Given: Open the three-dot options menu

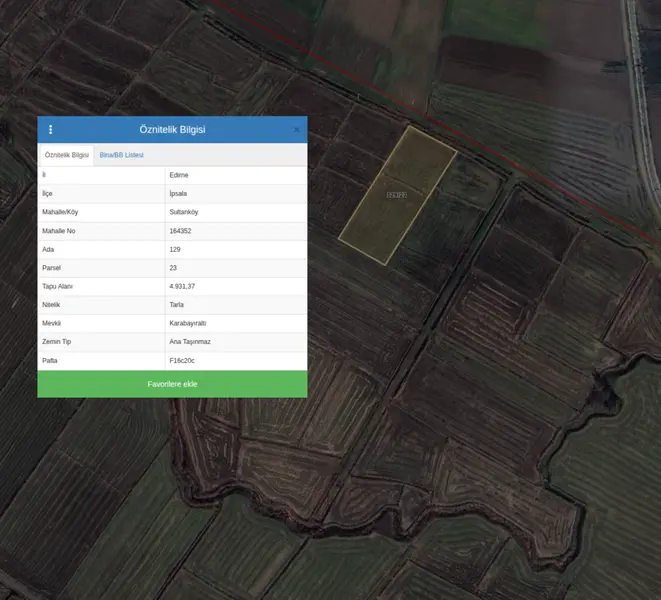Looking at the screenshot, I should 51,129.
